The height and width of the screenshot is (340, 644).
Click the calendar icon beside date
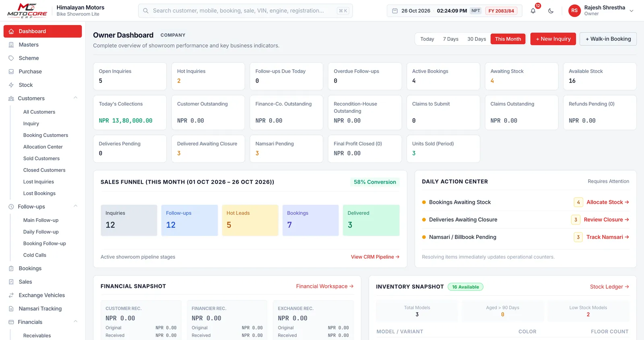tap(395, 11)
